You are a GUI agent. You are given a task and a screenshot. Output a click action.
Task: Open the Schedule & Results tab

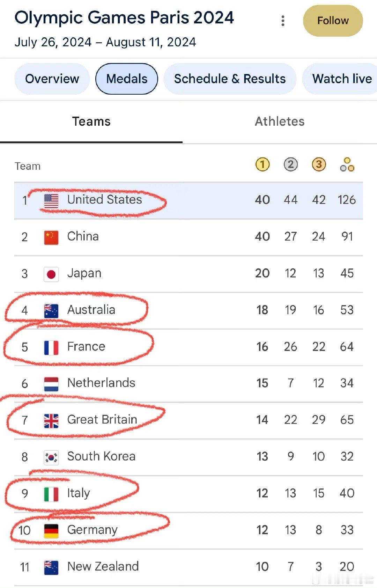click(230, 79)
